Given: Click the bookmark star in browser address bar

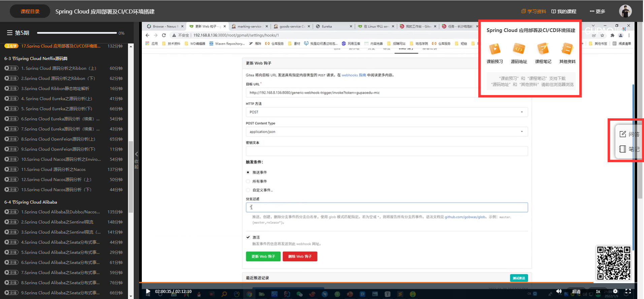Looking at the screenshot, I should click(602, 35).
